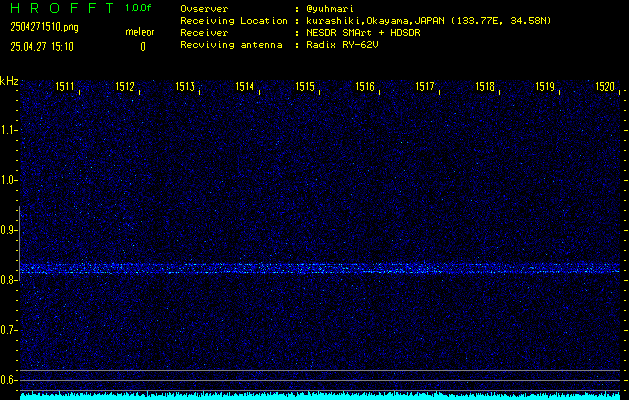Click the timestamp 25.04.27 15:10
The height and width of the screenshot is (400, 629).
[x=42, y=47]
